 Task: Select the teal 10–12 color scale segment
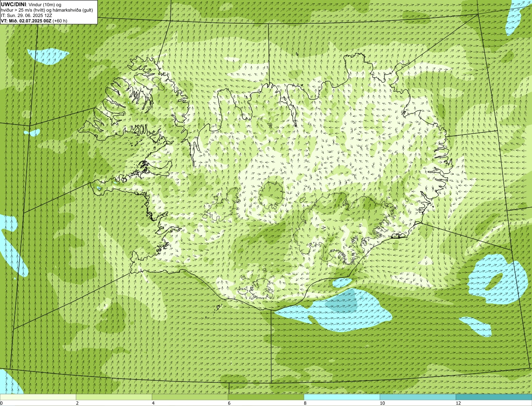pos(418,397)
